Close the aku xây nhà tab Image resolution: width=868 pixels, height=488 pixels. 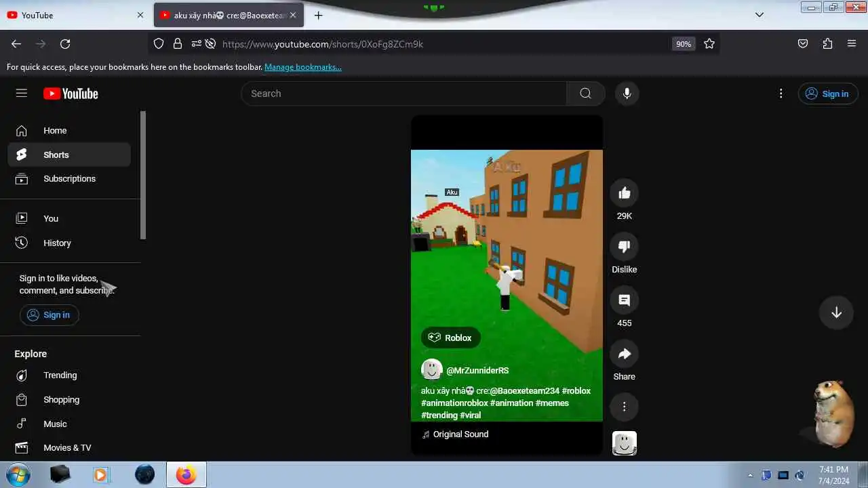tap(293, 15)
